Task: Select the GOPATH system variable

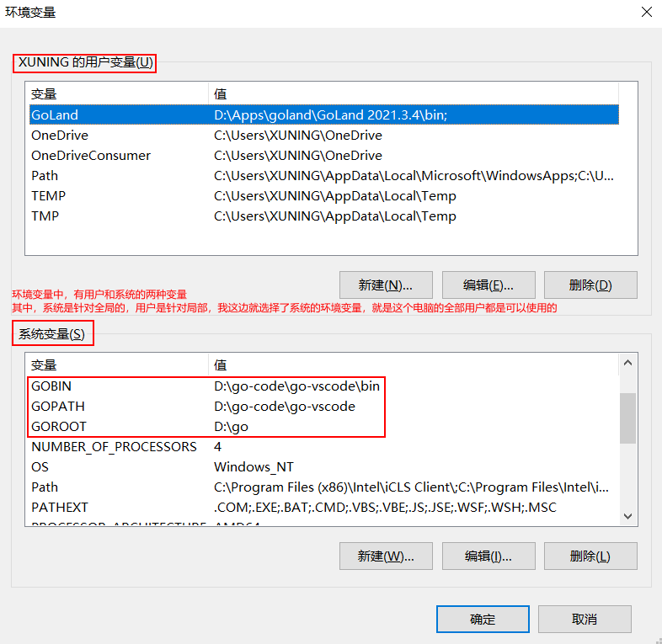Action: coord(323,407)
